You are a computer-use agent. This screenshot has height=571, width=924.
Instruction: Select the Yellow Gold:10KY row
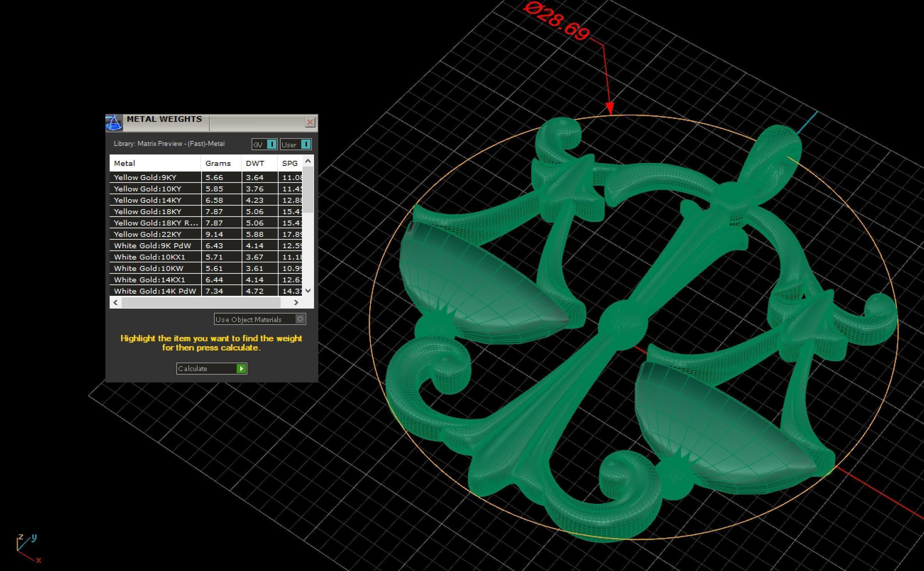(207, 189)
